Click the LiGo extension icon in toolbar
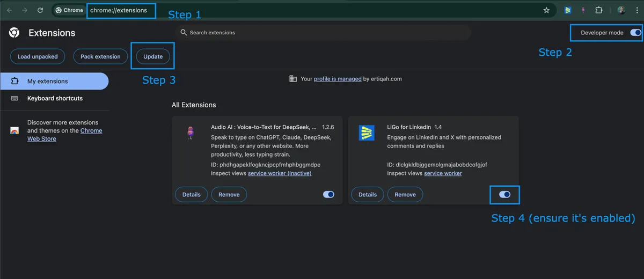This screenshot has width=644, height=279. (x=567, y=10)
